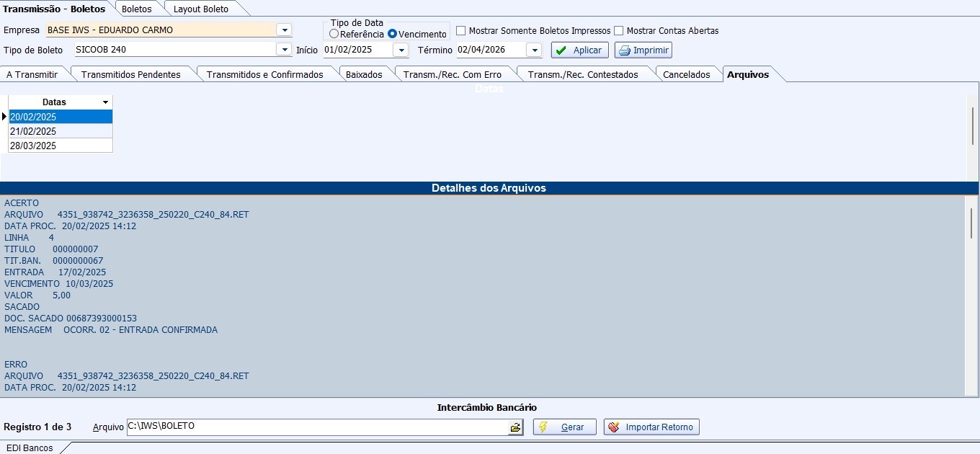
Task: Check the Mostrar Contas Abertas box
Action: click(619, 31)
